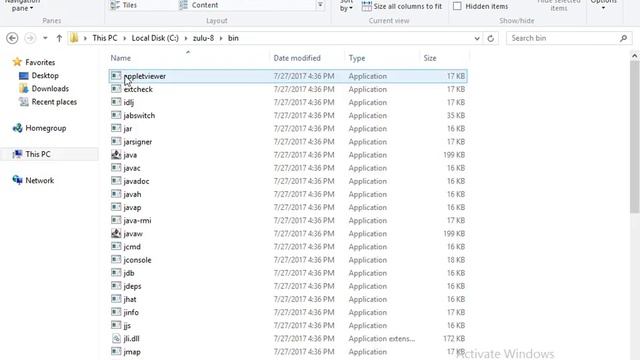Viewport: 640px width, 360px height.
Task: Select the jdeps file name
Action: 132,286
